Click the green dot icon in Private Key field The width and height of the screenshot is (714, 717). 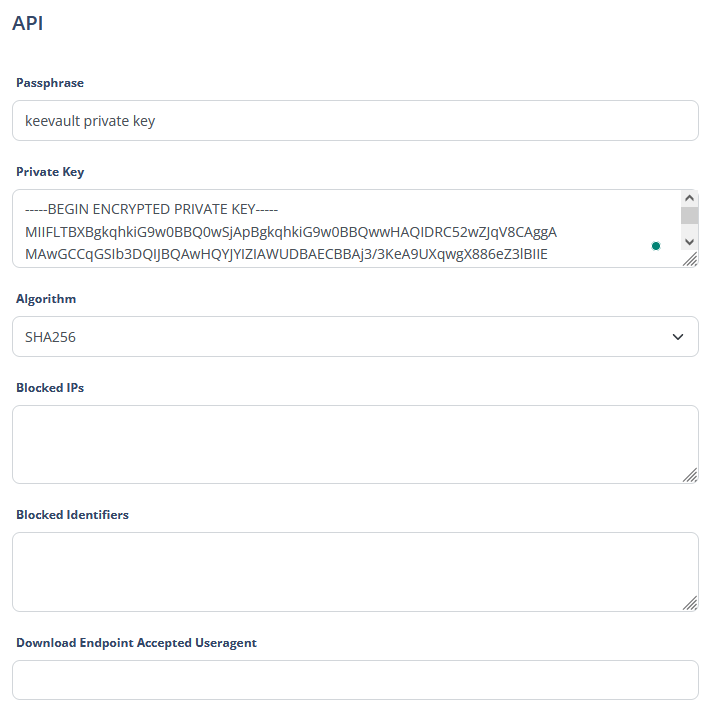coord(655,246)
